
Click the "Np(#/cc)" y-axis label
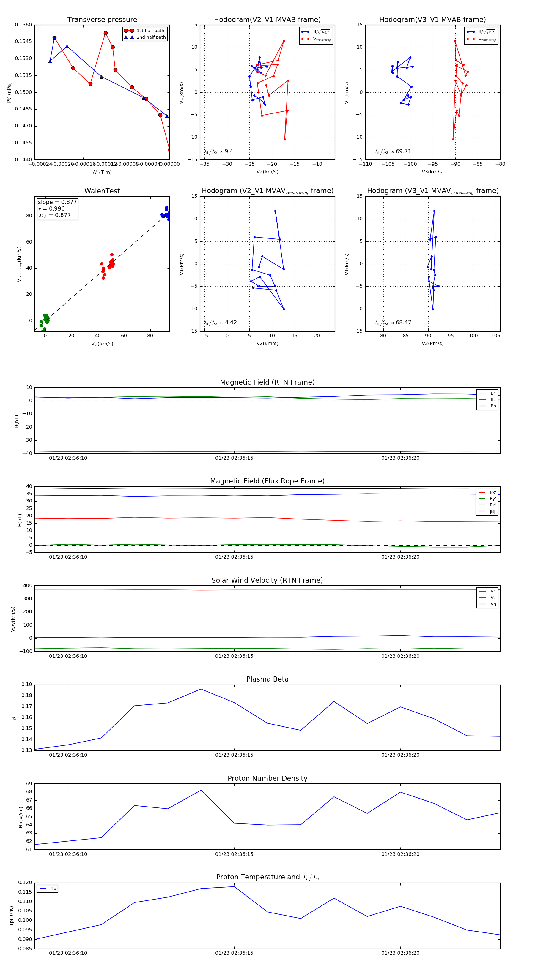21,817
